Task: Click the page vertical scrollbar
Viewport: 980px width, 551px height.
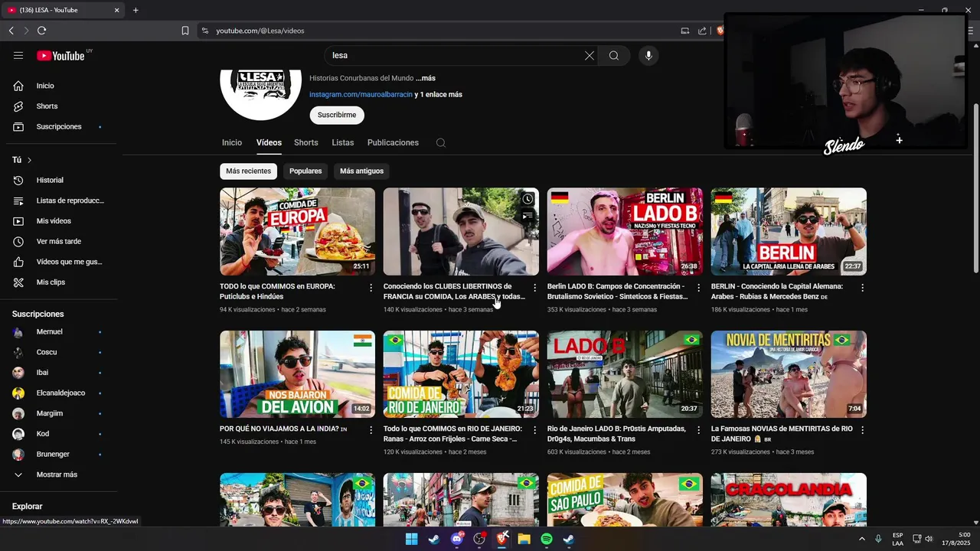Action: 975,187
